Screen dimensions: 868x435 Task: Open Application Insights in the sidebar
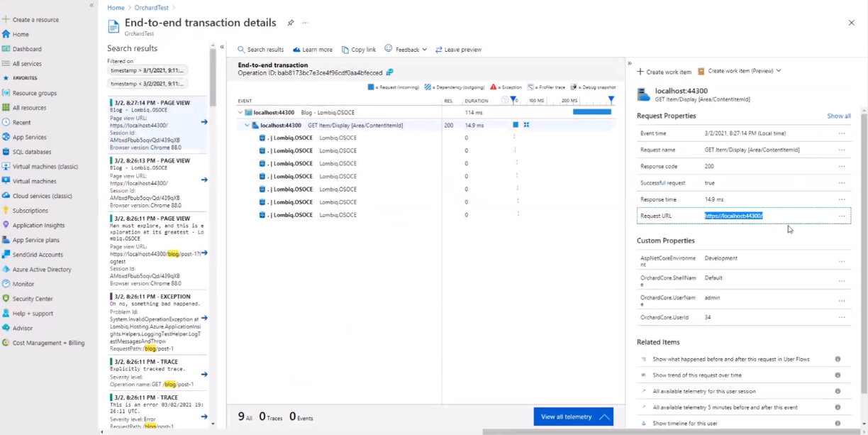click(38, 226)
